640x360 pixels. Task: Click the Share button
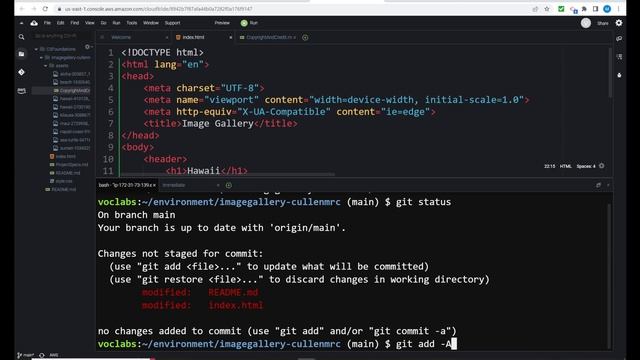[602, 23]
